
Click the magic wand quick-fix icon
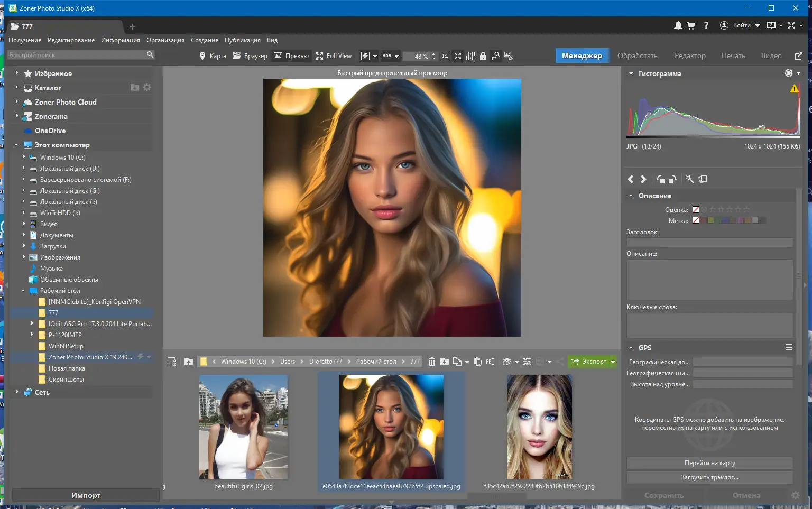click(x=689, y=179)
